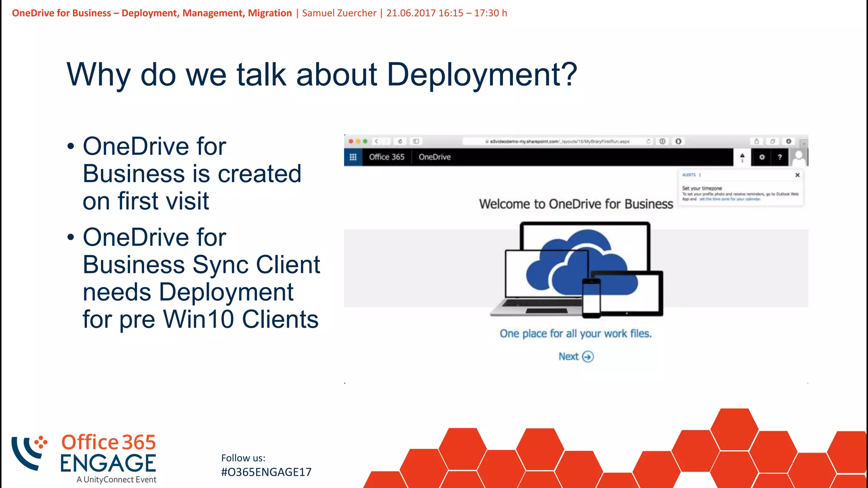The image size is (868, 488).
Task: Click the green zoom window dot
Action: pos(365,141)
